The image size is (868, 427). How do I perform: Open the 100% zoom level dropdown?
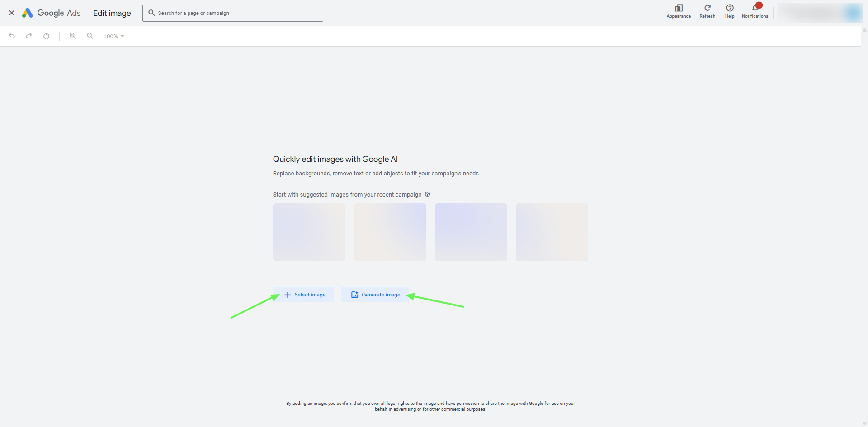tap(113, 36)
